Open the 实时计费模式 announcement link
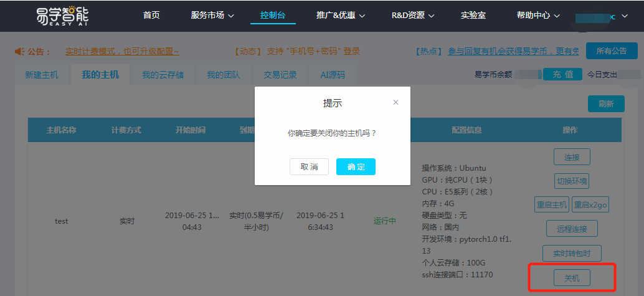 (122, 52)
